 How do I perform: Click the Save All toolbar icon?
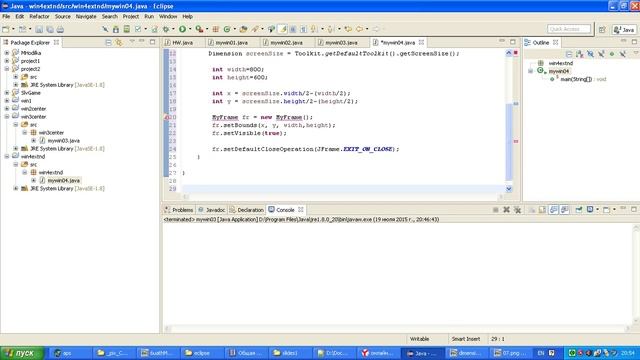pos(50,29)
